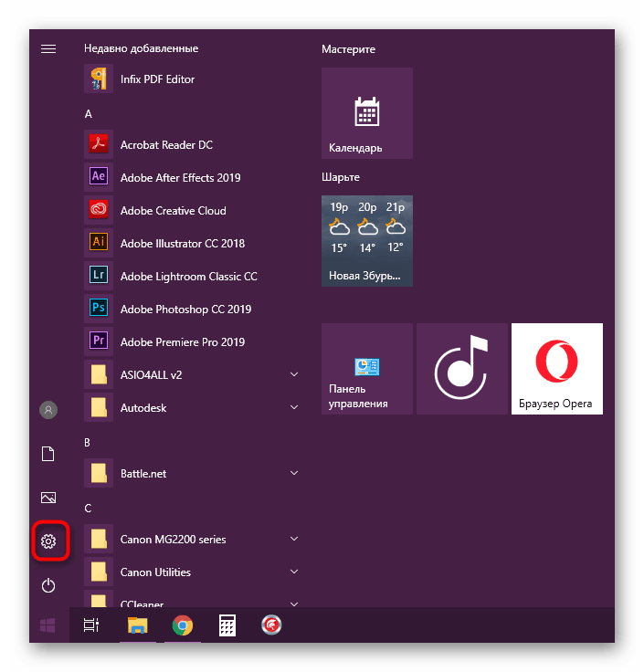
Task: Open the Календарь tile
Action: pyautogui.click(x=367, y=113)
